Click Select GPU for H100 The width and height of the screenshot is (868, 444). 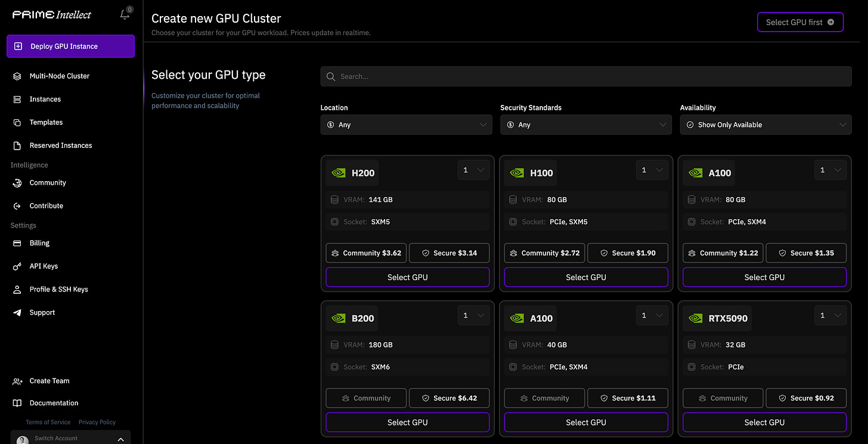[x=586, y=277]
